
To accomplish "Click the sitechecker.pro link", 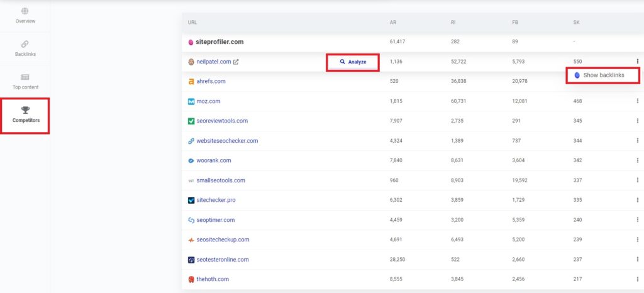I will click(216, 200).
